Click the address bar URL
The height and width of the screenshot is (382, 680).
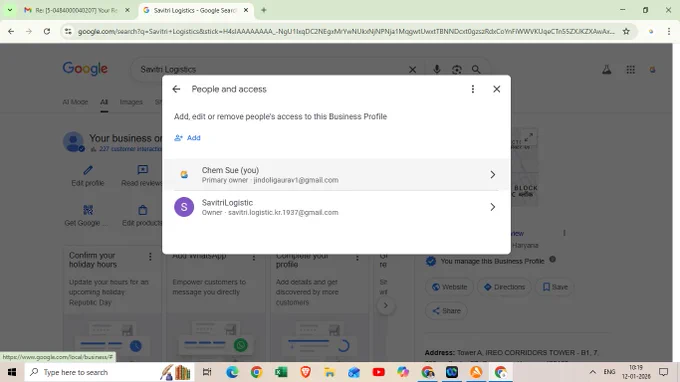pos(346,31)
